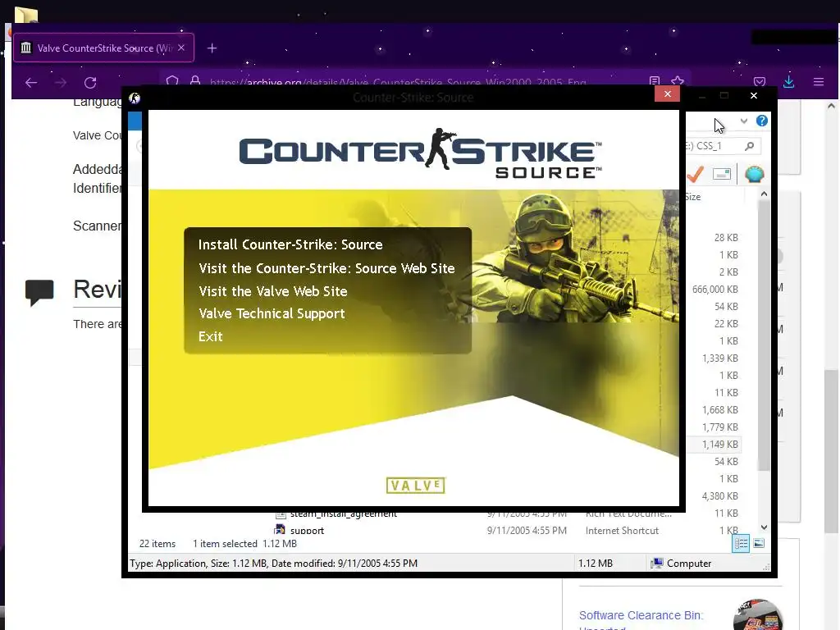Click the 1,779 KB size entry
Screen dimensions: 840x630
click(719, 427)
